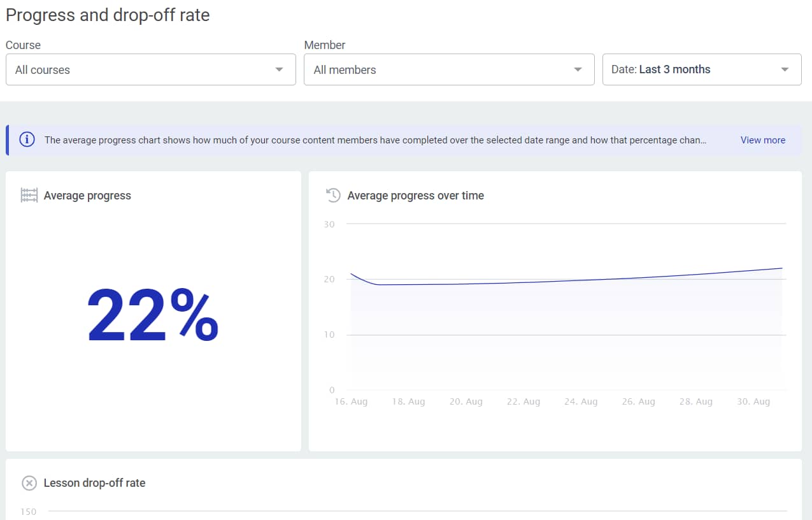Click the Course field label
The width and height of the screenshot is (812, 520).
click(x=23, y=45)
